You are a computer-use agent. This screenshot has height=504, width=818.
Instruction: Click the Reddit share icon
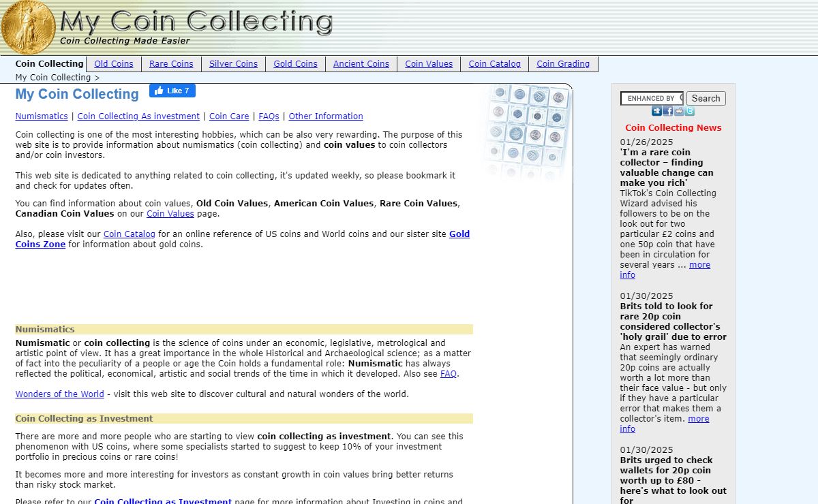(679, 111)
